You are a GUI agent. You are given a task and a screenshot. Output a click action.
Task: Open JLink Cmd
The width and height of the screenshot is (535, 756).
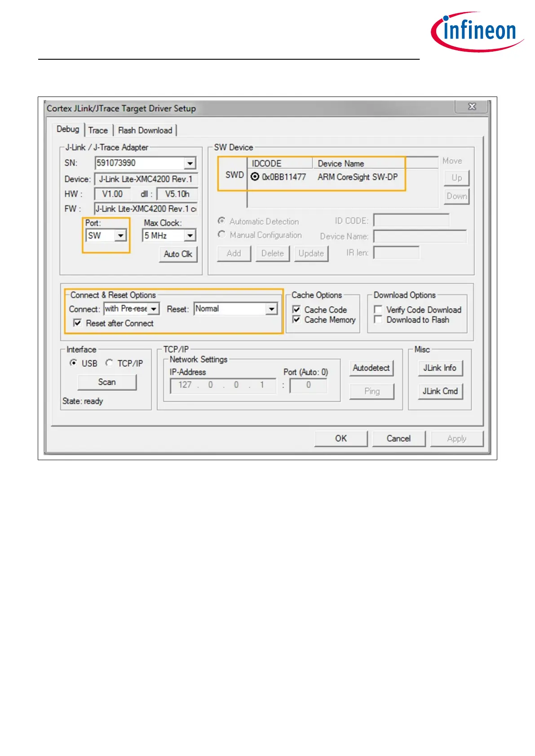tap(440, 391)
